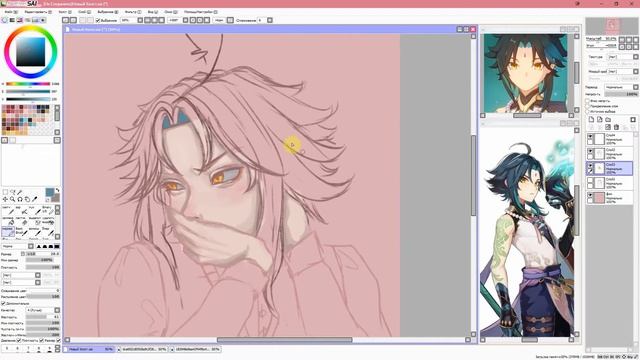This screenshot has height=360, width=640.
Task: Choose the sharpest brush edge shape
Action: click(39, 247)
